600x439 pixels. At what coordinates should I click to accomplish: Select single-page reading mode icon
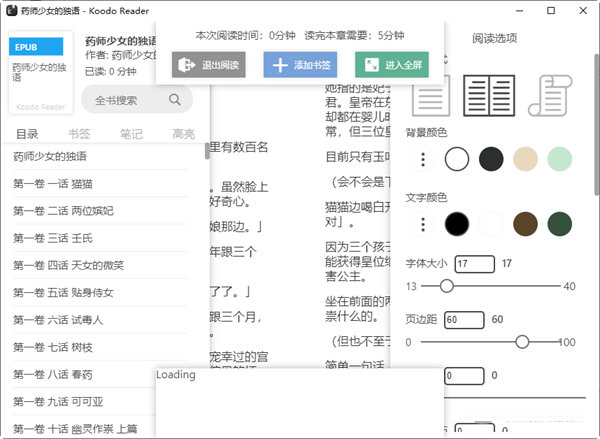point(431,96)
